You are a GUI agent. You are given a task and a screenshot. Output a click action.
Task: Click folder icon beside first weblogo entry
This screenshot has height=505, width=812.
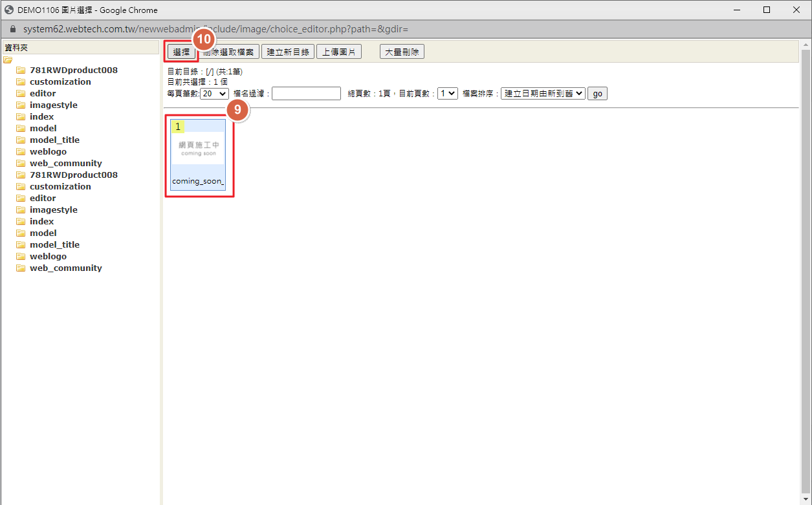click(x=21, y=152)
